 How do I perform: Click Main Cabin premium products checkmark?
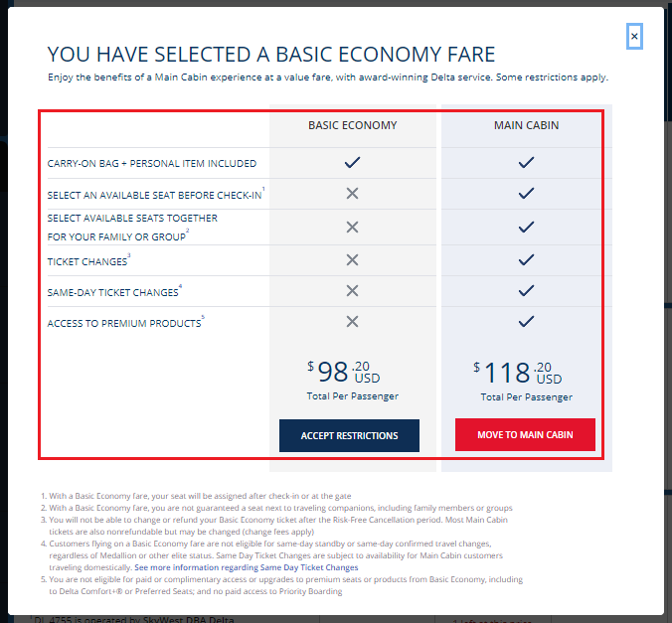click(x=527, y=322)
